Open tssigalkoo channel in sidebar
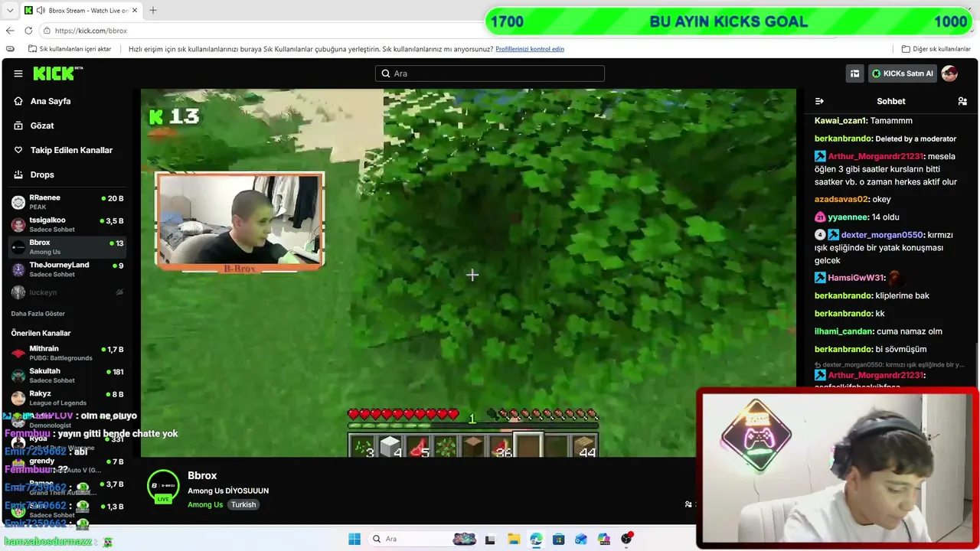The width and height of the screenshot is (980, 551). coord(67,224)
